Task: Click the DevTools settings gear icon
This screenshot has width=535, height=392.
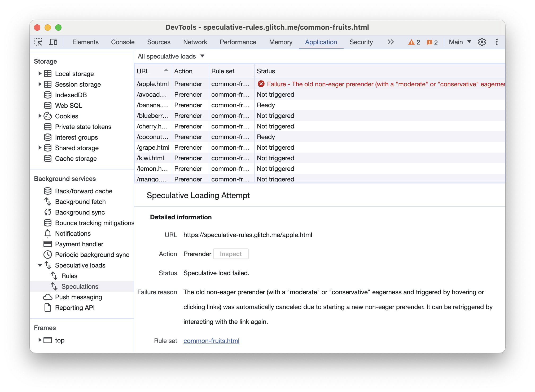Action: coord(482,42)
